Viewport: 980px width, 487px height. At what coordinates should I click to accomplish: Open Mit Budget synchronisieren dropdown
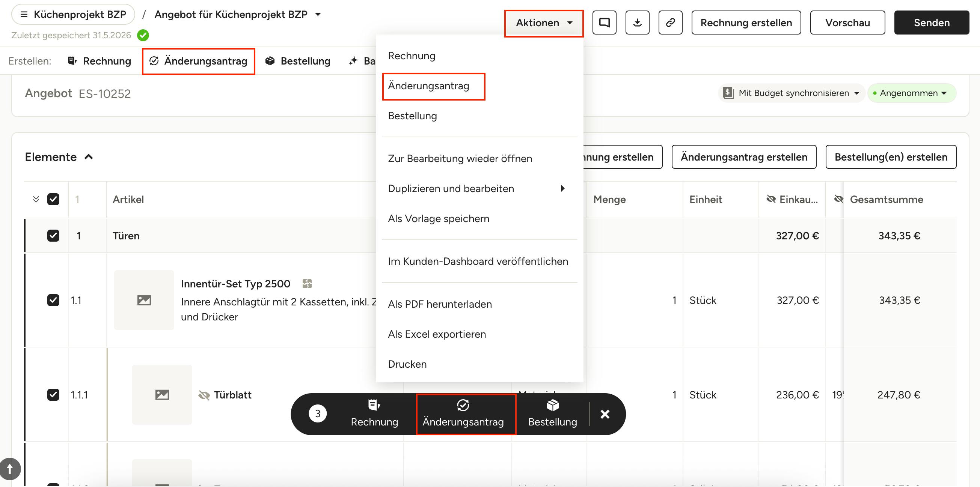coord(791,93)
